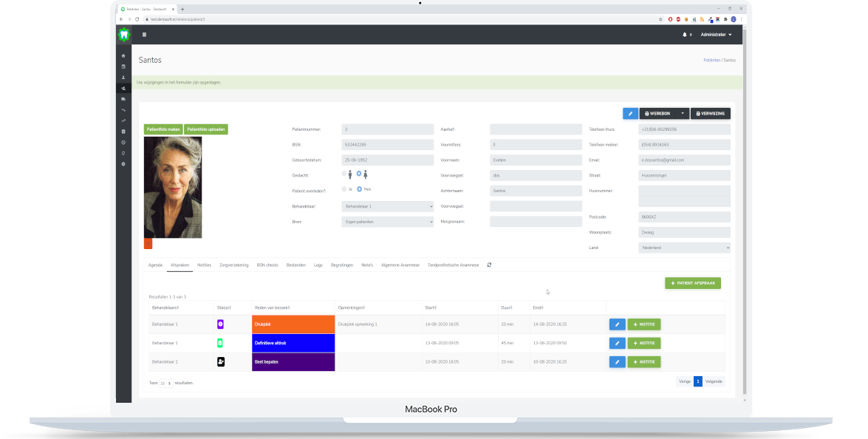Click the blue pencil edit patient button
Image resolution: width=868 pixels, height=439 pixels.
629,114
